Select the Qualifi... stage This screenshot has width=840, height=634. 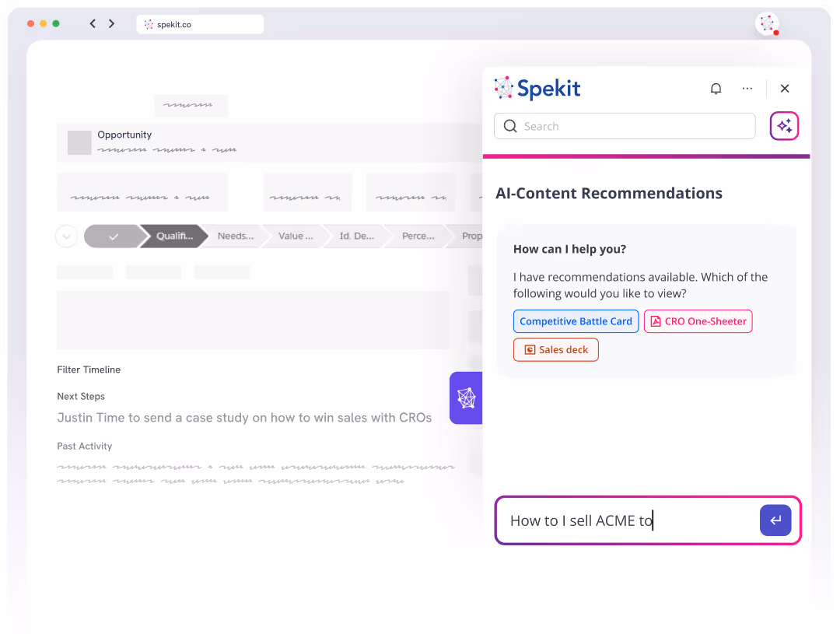click(175, 236)
